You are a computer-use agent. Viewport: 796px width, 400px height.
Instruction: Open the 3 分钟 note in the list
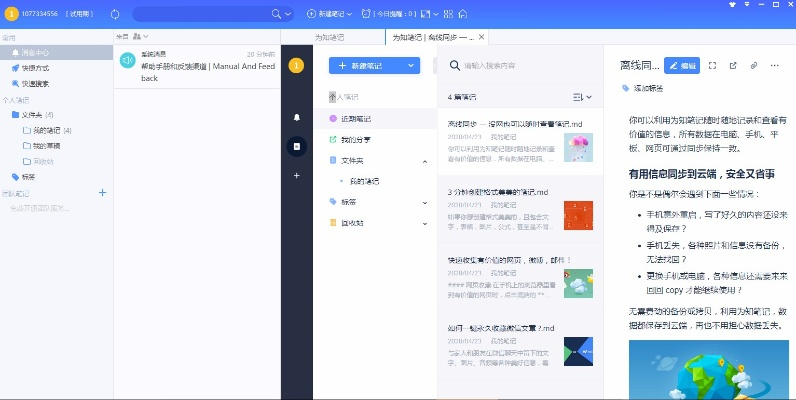coord(520,210)
